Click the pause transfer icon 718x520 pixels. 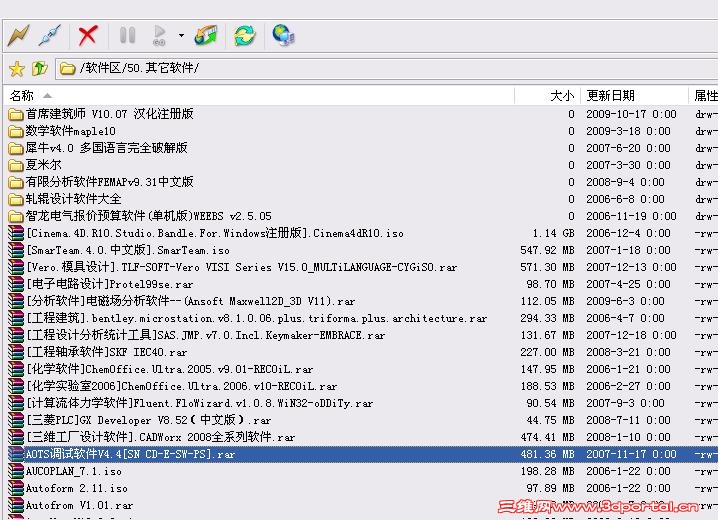point(127,35)
